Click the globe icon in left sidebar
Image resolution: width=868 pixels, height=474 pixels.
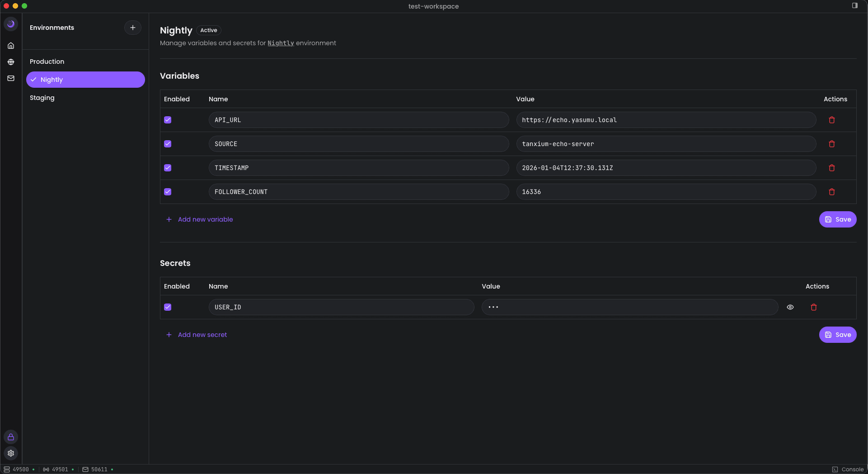click(x=11, y=62)
